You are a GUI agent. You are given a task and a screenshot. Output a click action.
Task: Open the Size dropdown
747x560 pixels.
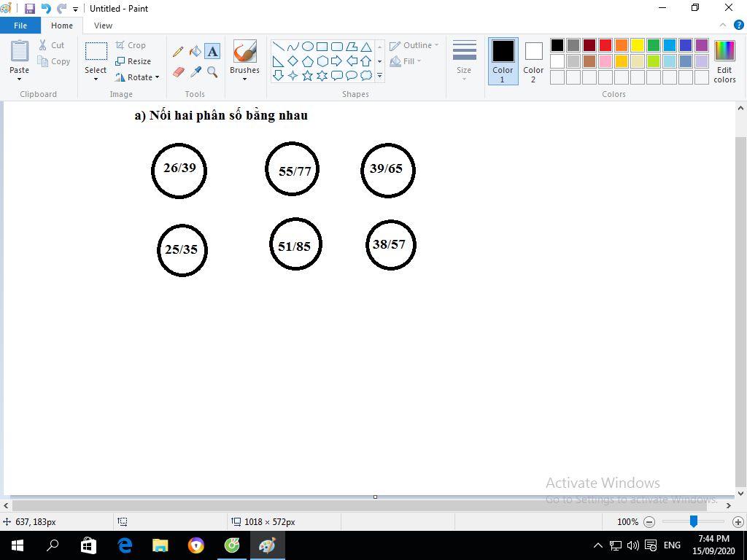coord(464,61)
